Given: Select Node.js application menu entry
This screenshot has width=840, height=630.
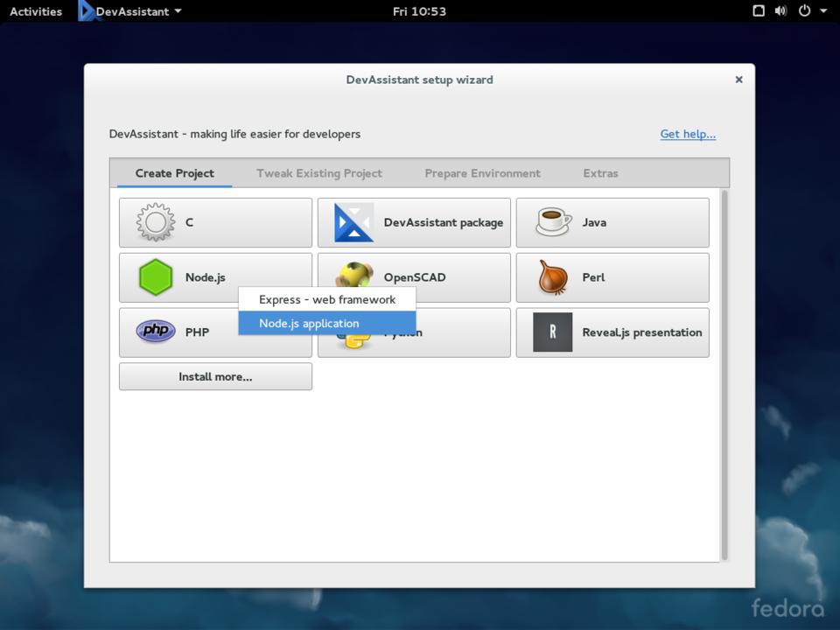Looking at the screenshot, I should coord(327,323).
